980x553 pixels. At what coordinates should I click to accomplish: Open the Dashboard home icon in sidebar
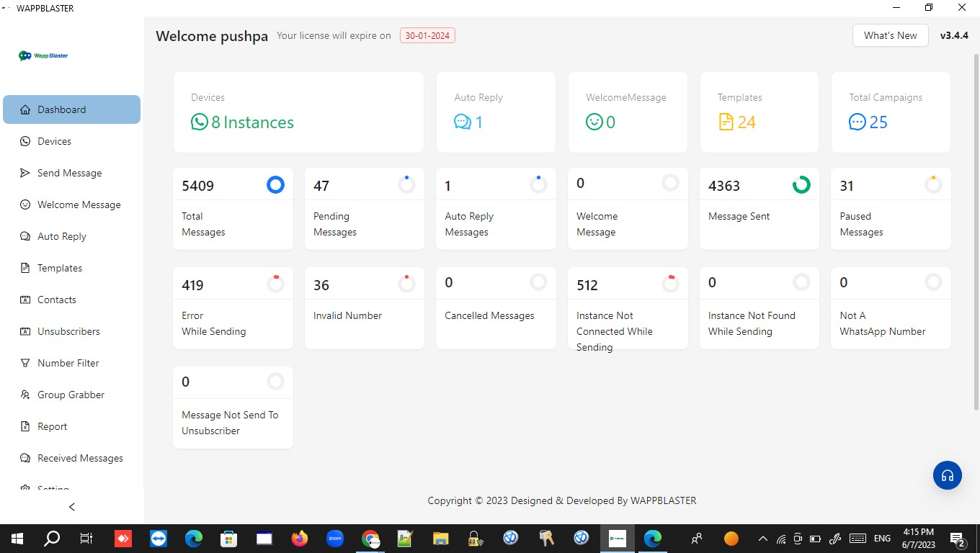(25, 109)
